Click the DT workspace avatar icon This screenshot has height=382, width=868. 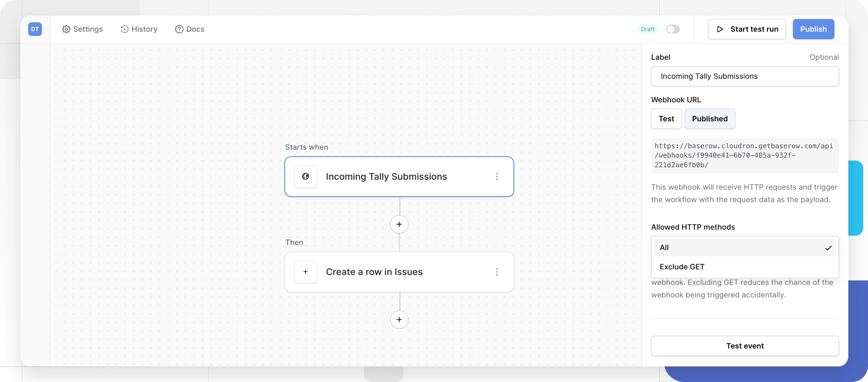[35, 29]
